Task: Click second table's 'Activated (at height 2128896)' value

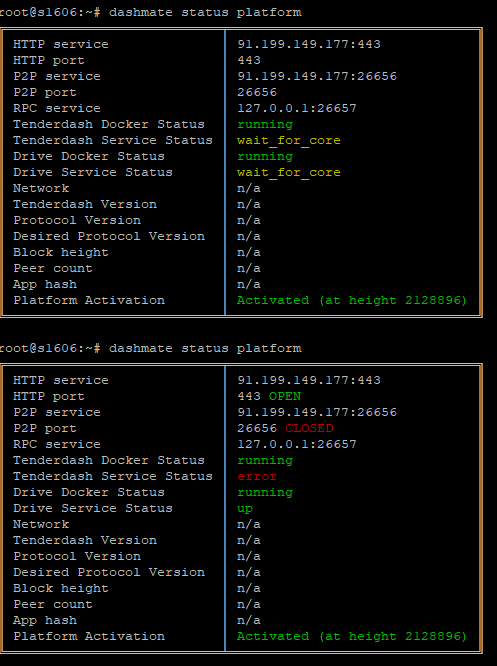Action: (352, 636)
